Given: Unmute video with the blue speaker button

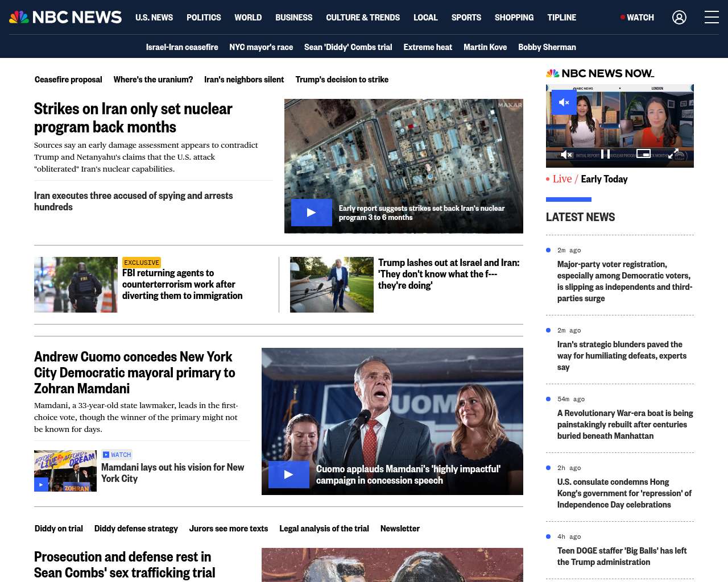Looking at the screenshot, I should (564, 102).
